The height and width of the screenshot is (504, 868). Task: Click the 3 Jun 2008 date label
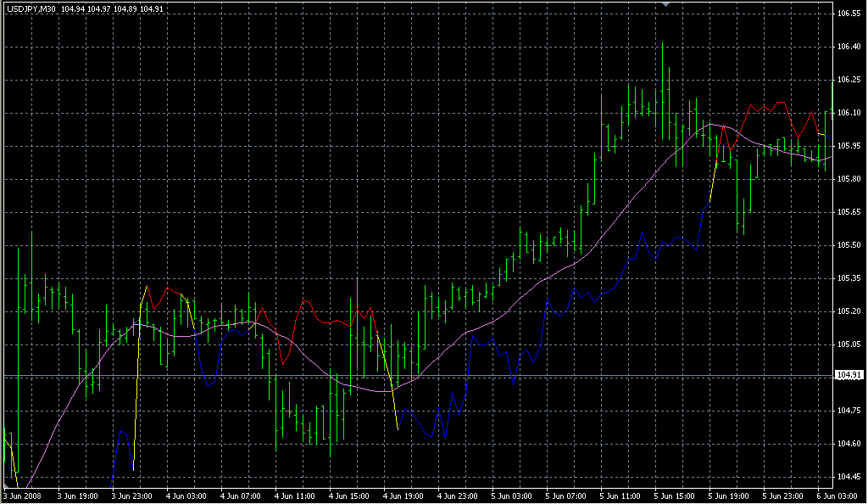pos(23,496)
